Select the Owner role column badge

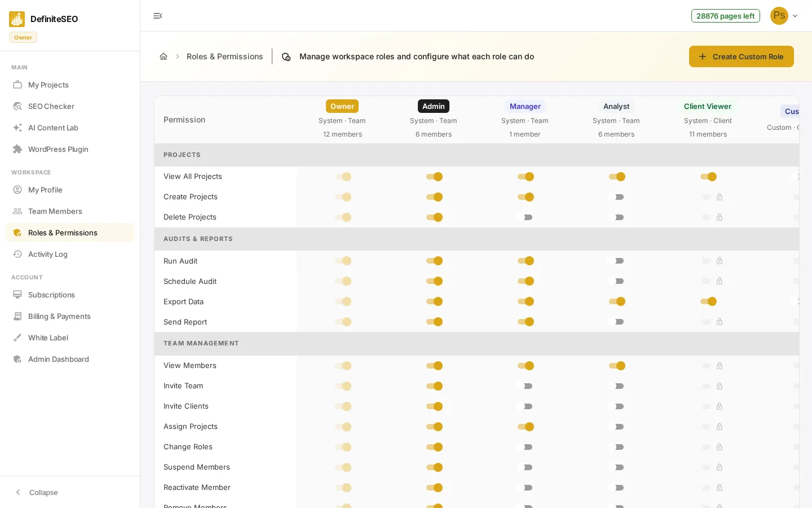tap(342, 106)
